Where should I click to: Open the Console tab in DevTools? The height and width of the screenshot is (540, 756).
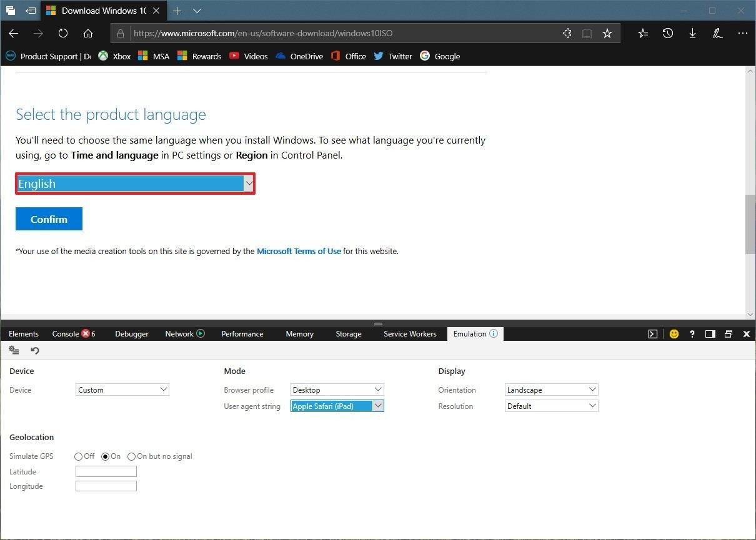point(66,334)
